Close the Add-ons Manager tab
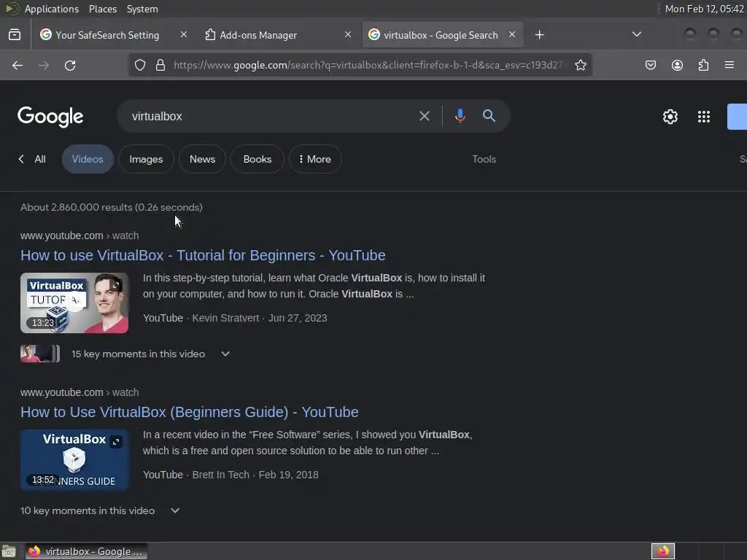The width and height of the screenshot is (747, 560). coord(348,35)
